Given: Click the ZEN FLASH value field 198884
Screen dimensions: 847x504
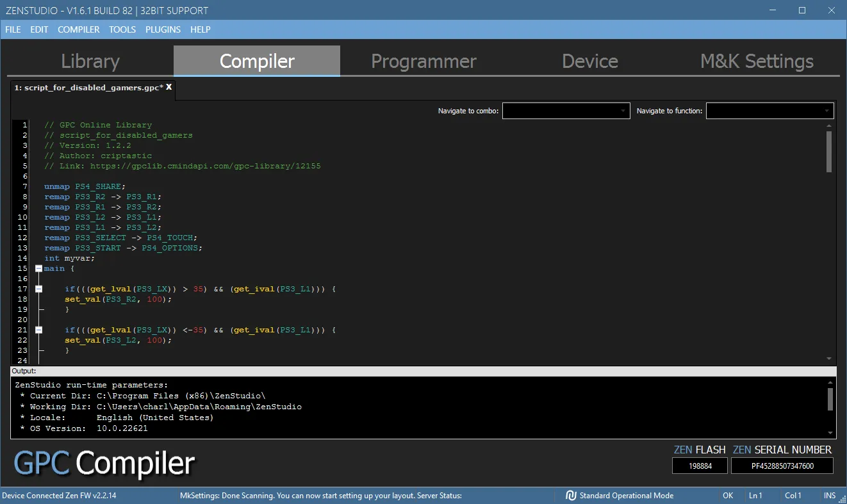Looking at the screenshot, I should (700, 466).
